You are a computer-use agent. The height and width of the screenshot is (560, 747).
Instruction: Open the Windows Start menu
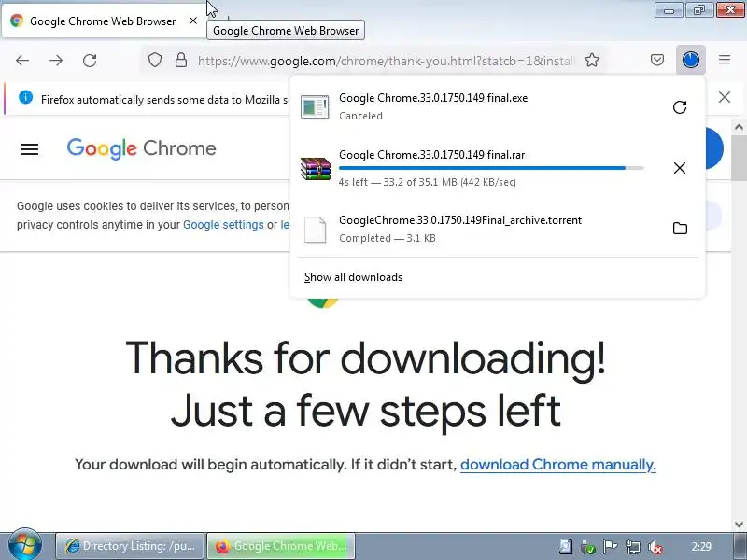pos(24,546)
